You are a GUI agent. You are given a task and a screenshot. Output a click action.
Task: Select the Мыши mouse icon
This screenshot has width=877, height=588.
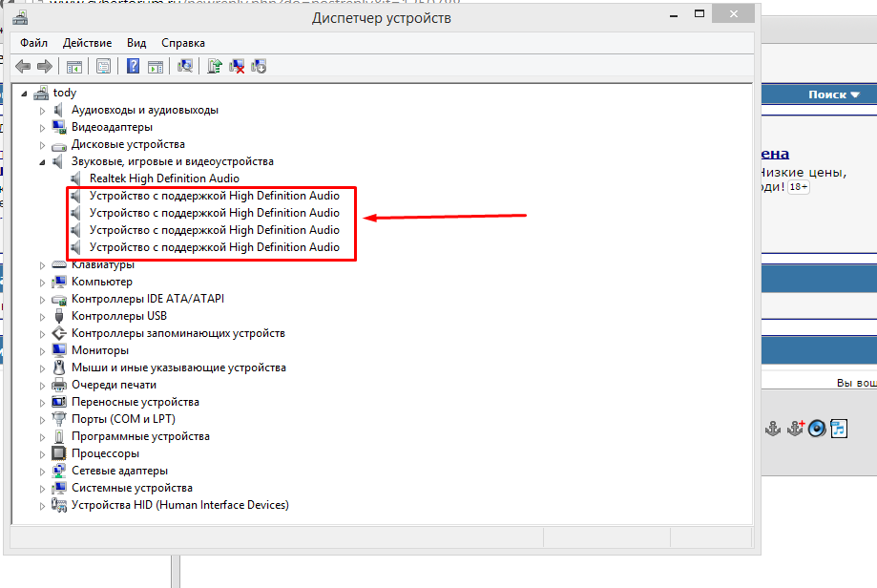[59, 367]
